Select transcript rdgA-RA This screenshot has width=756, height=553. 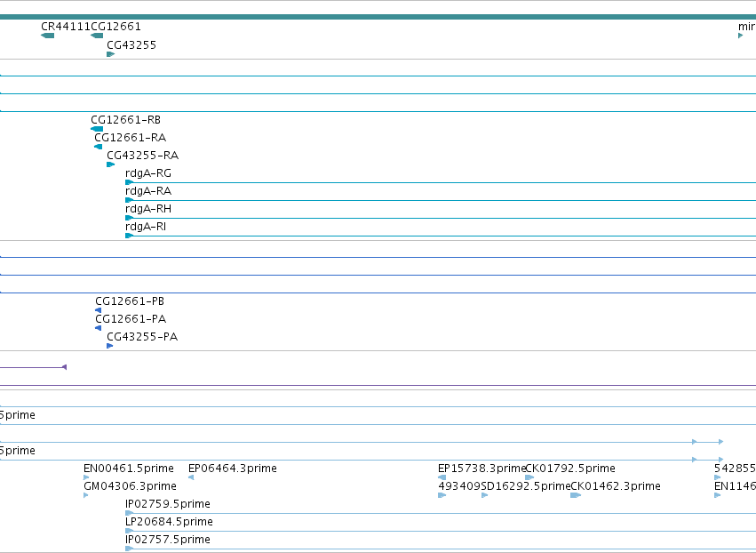[148, 191]
